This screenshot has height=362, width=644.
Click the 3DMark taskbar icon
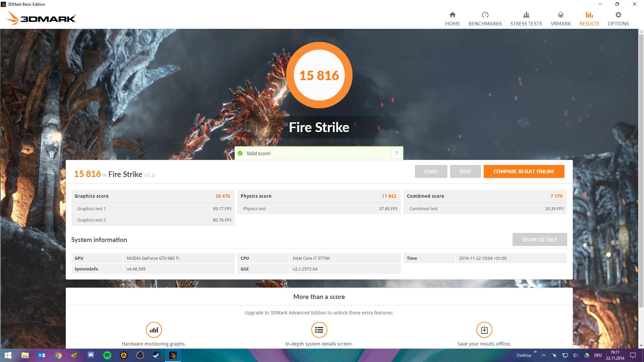173,355
